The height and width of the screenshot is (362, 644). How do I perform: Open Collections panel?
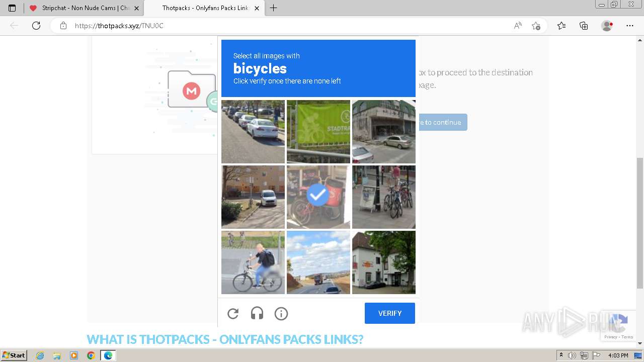click(x=584, y=26)
